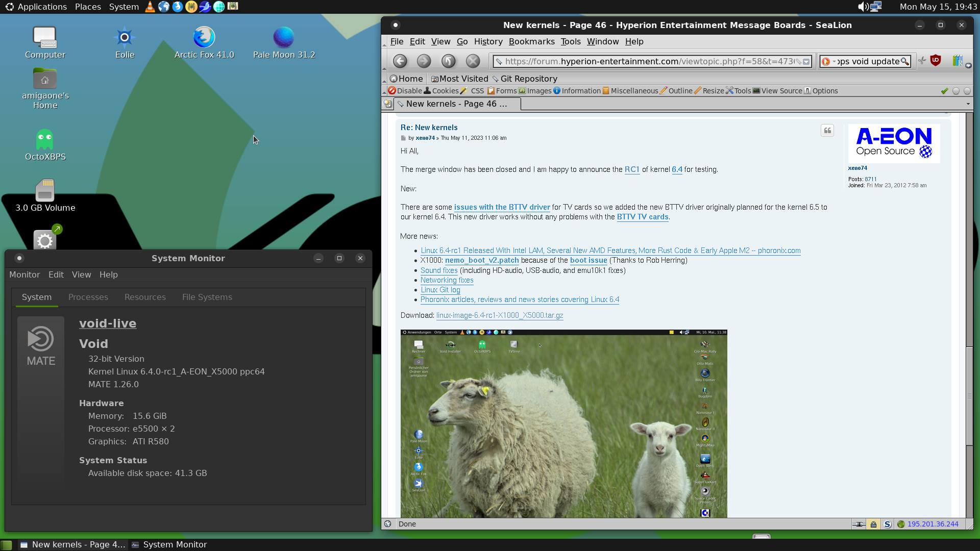Open the Miscellaneous dropdown in Web Developer toolbar

coord(630,91)
